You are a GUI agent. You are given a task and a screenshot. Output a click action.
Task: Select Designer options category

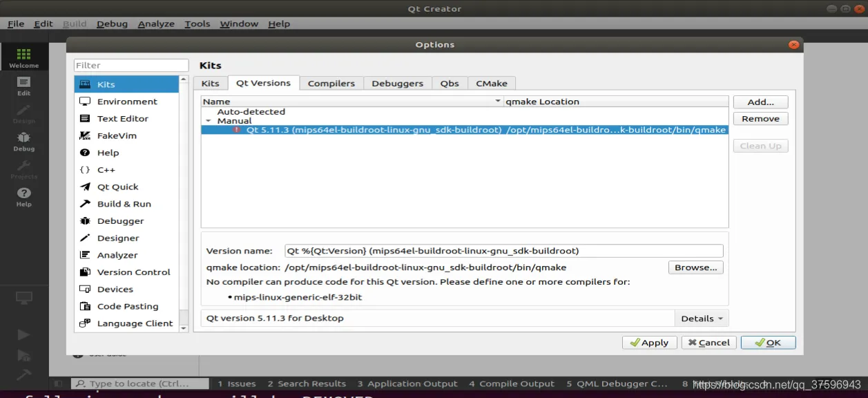(x=126, y=238)
